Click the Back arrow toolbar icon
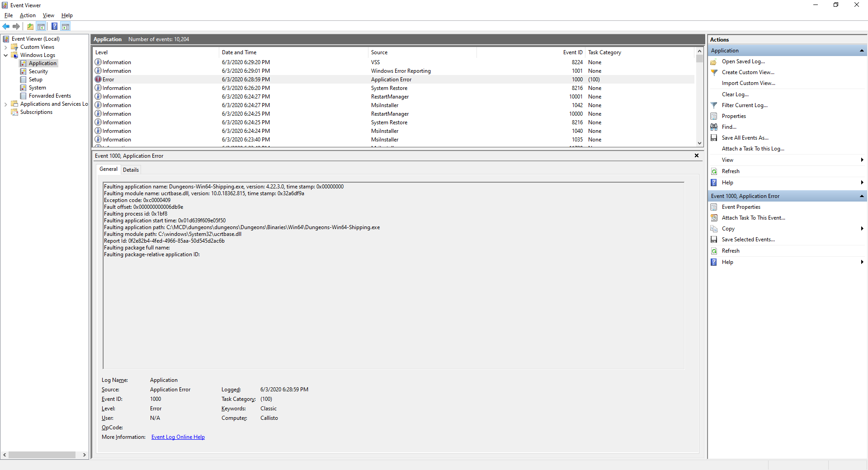Image resolution: width=868 pixels, height=470 pixels. (6, 26)
